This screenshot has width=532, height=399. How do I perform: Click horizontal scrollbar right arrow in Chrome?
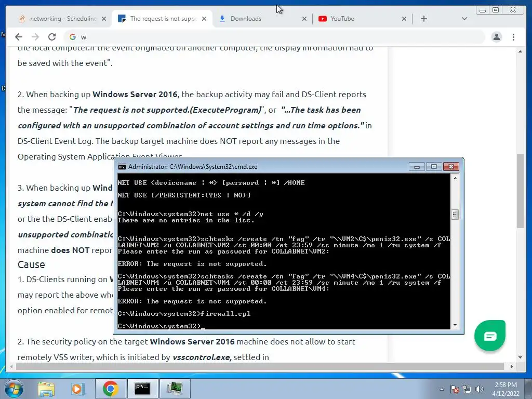[x=512, y=366]
